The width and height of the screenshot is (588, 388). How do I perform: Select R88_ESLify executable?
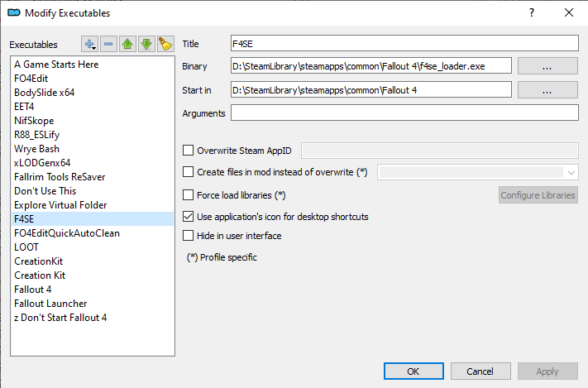[x=93, y=135]
